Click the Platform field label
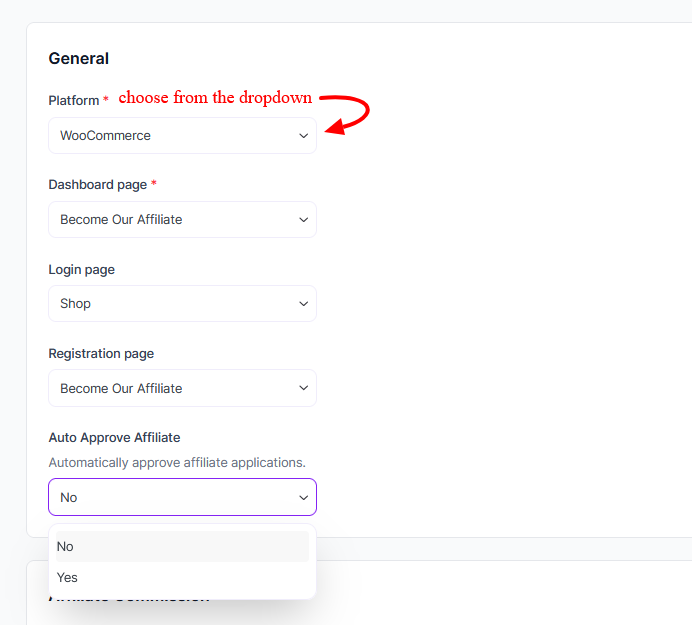The width and height of the screenshot is (692, 625). 74,100
